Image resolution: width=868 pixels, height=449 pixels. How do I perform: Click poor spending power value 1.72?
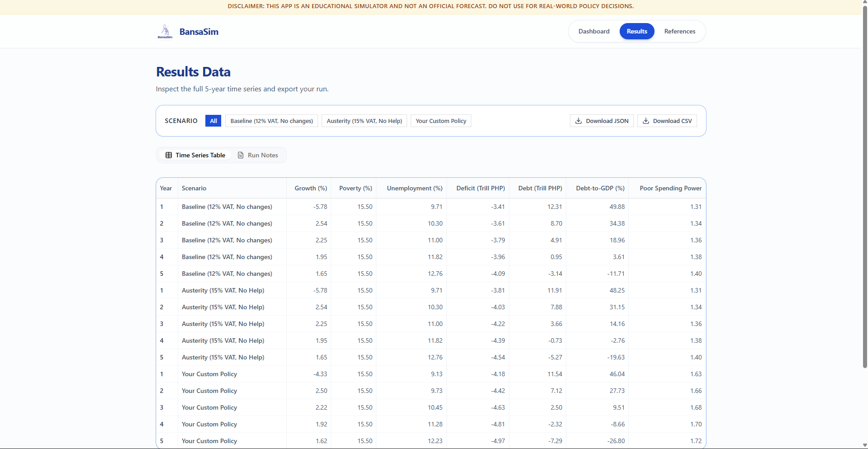click(x=696, y=441)
